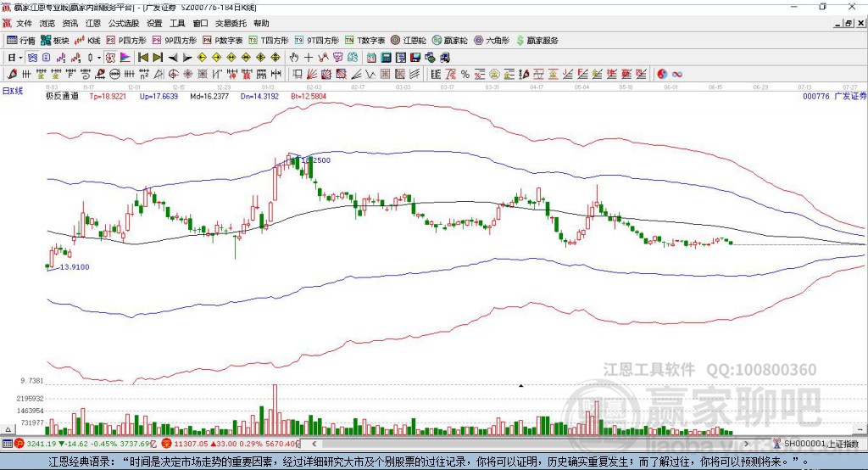Click the pink flag gradient icon
Viewport: 868px width, 470px height.
point(125,58)
